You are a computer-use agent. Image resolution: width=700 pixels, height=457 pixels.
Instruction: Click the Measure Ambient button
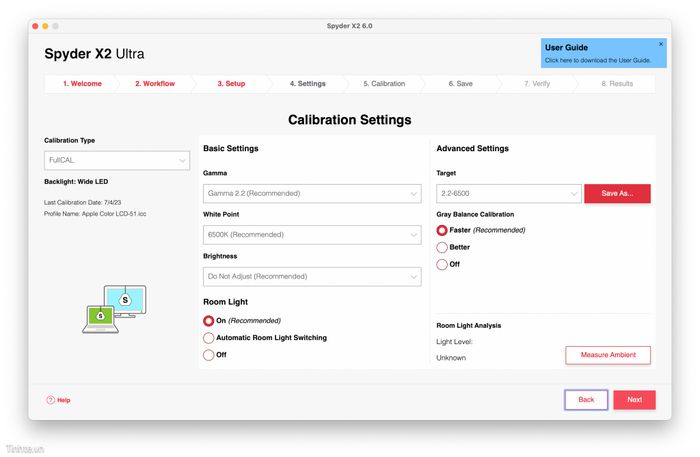coord(608,355)
